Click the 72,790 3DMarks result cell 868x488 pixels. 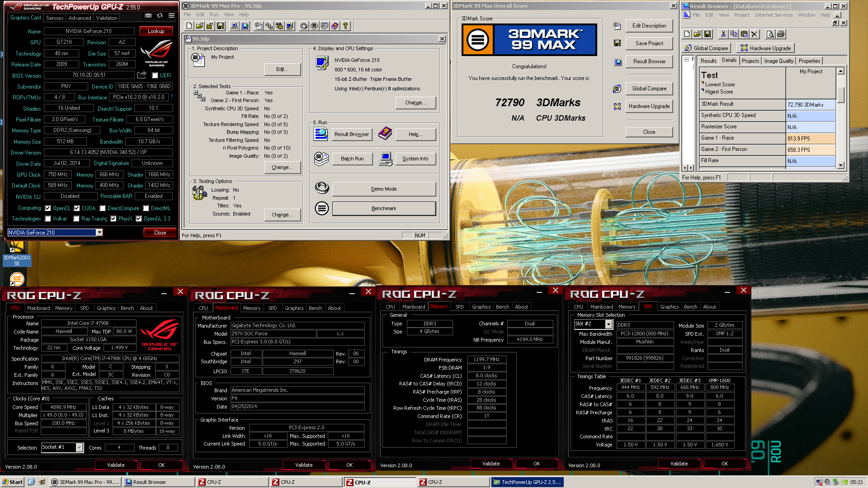coord(811,104)
